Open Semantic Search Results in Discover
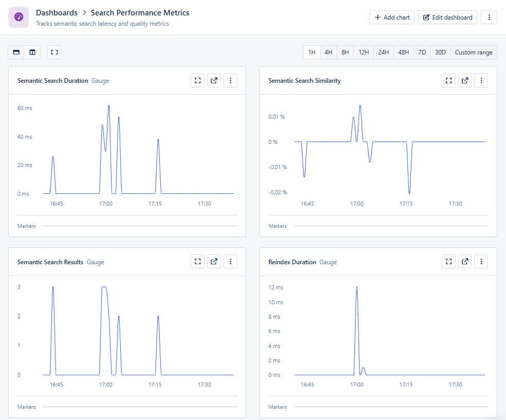The width and height of the screenshot is (506, 420). click(x=214, y=261)
